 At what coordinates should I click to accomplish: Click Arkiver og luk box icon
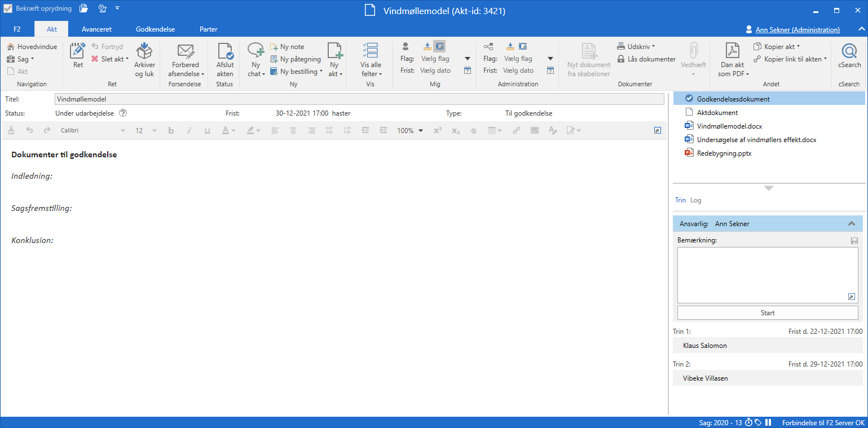coord(144,51)
